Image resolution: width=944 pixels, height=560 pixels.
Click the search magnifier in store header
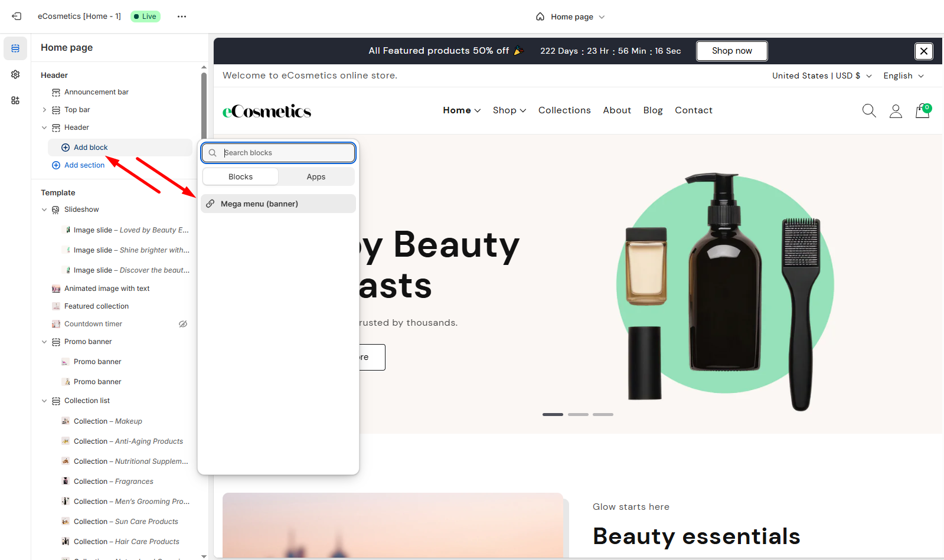tap(869, 111)
